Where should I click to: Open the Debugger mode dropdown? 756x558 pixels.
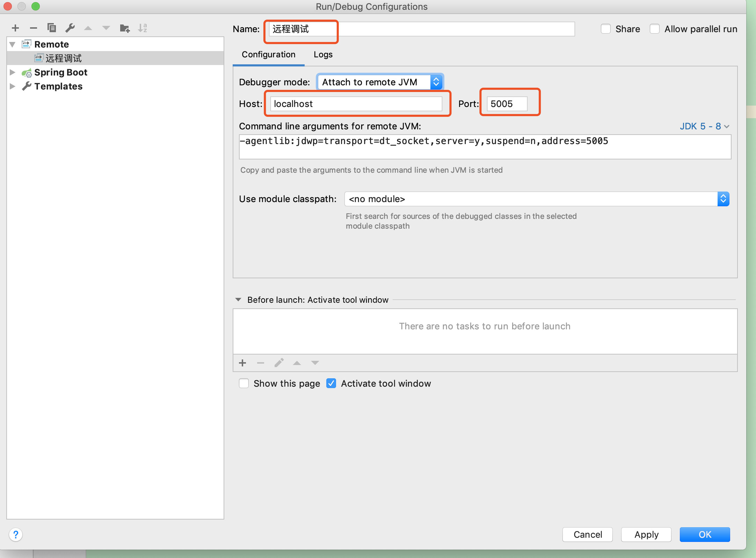380,82
